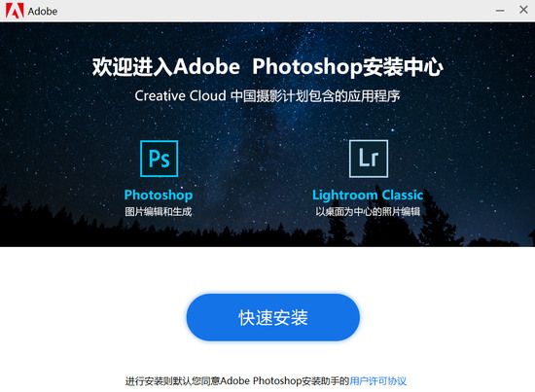Open the 用户许可协议 link

coord(378,380)
